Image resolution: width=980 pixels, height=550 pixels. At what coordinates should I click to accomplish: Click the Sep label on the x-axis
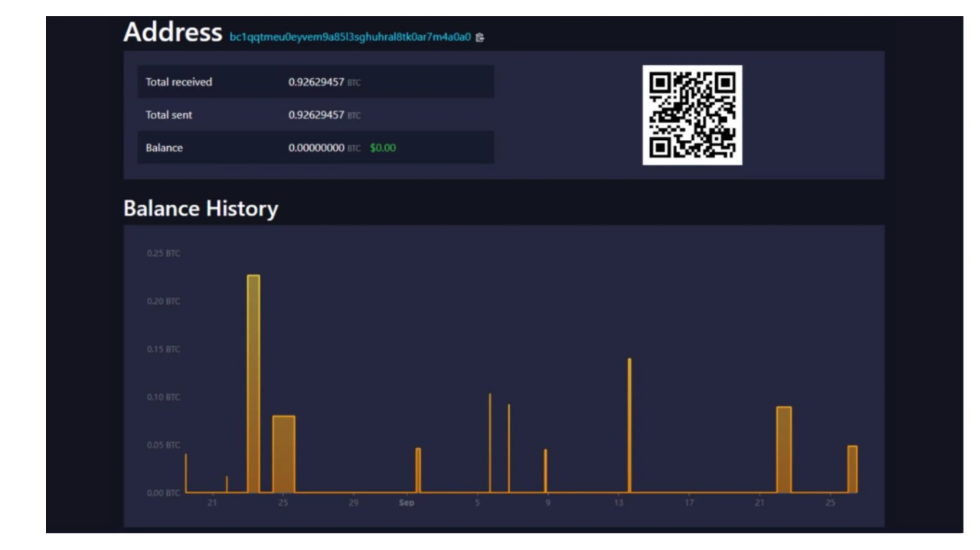click(407, 503)
